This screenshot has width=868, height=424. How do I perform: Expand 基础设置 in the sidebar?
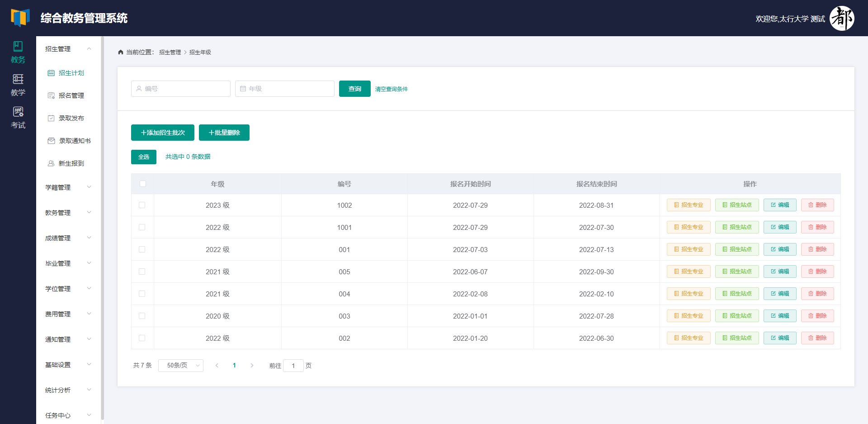pos(68,365)
